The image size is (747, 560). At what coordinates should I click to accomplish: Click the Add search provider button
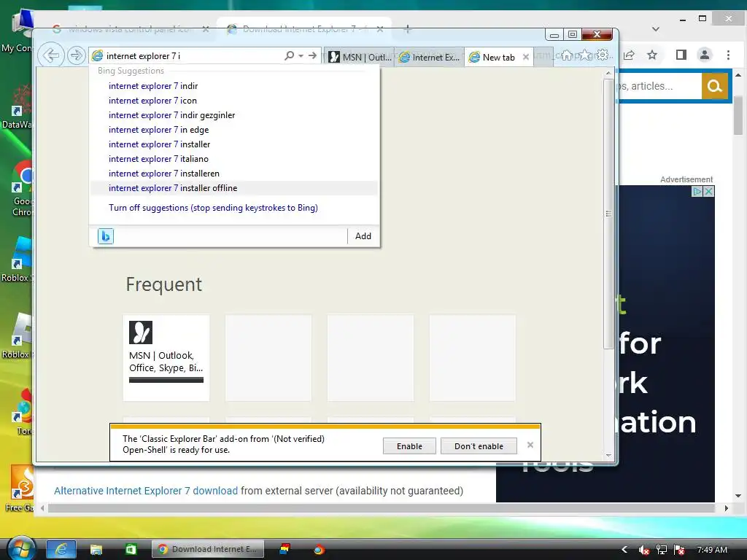(x=363, y=236)
